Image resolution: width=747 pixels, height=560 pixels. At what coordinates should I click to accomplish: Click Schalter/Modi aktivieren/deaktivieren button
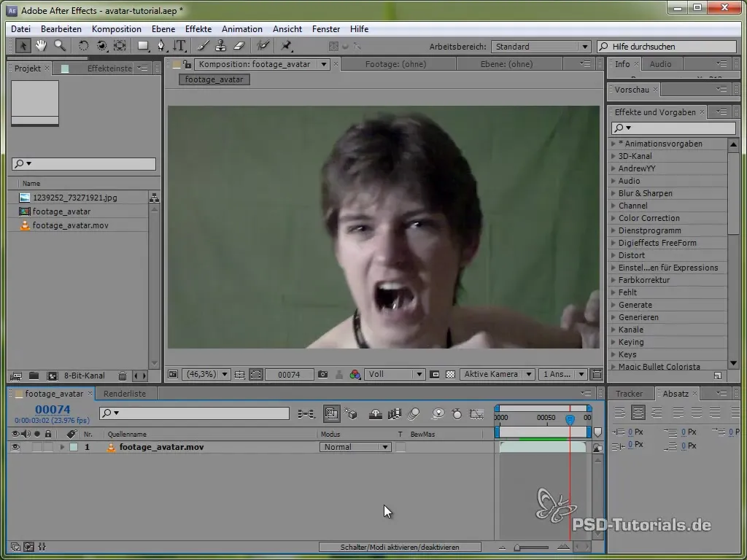click(400, 547)
